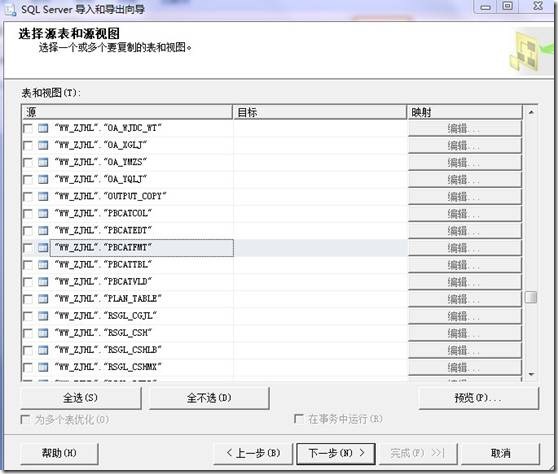This screenshot has height=474, width=558.
Task: Go back with 上一步(B) button
Action: point(253,453)
